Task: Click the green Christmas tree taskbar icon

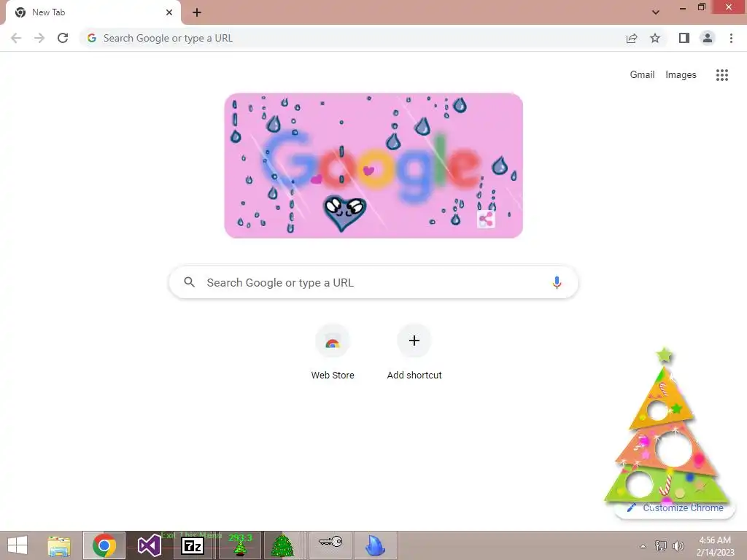Action: pyautogui.click(x=282, y=545)
